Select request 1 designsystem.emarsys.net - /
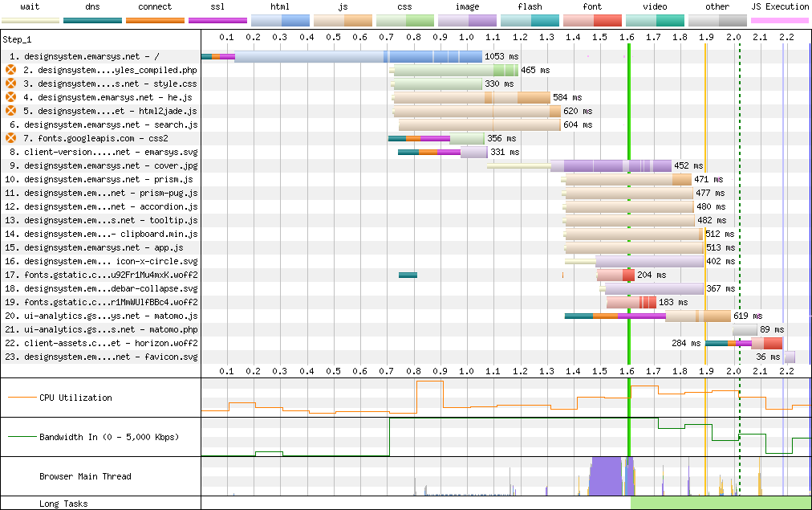 (84, 56)
